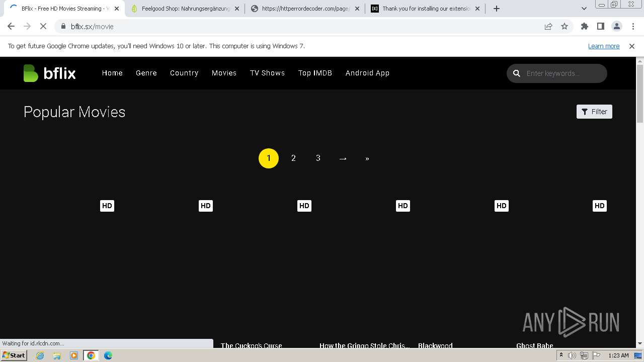This screenshot has width=644, height=362.
Task: Open the Android App link
Action: (367, 73)
